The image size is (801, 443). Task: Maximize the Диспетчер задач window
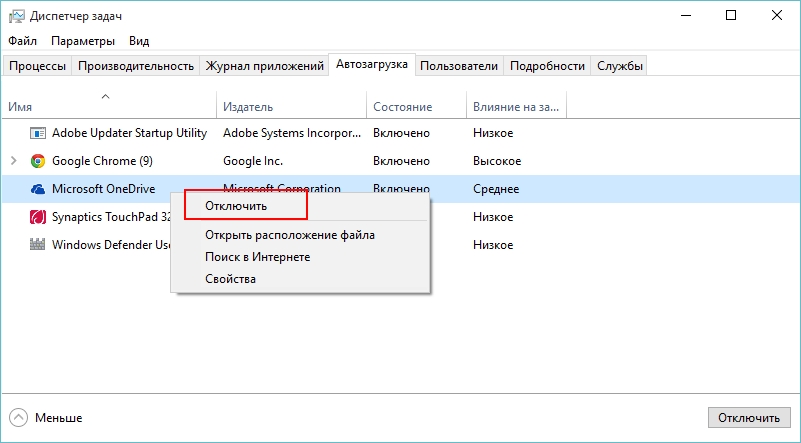pyautogui.click(x=731, y=15)
